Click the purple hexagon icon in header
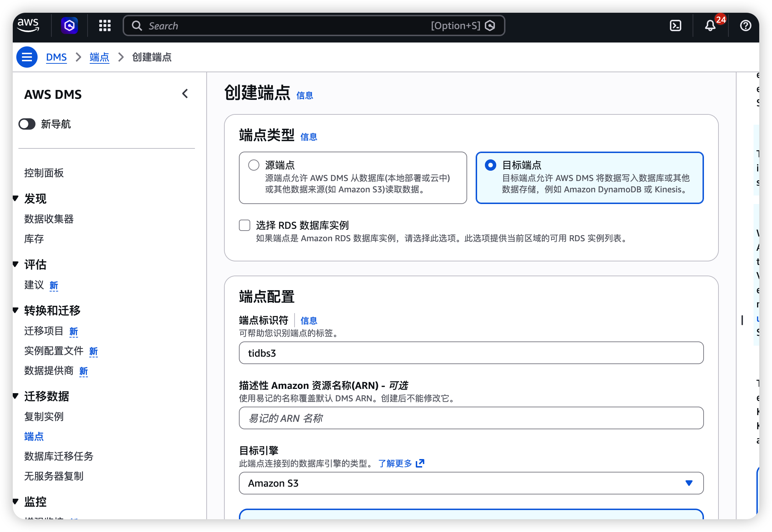This screenshot has width=772, height=532. coord(69,26)
